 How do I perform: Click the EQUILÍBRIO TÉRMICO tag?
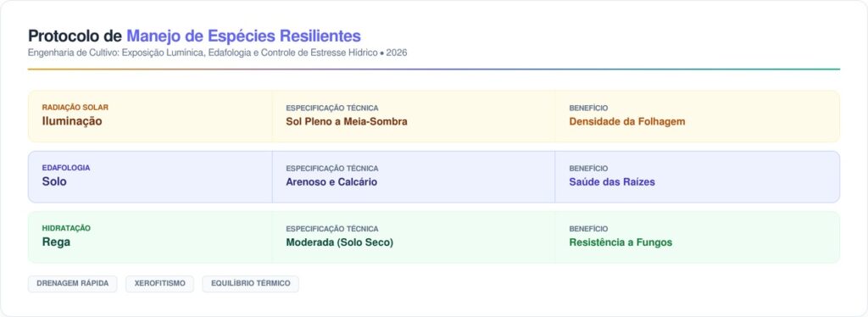(x=251, y=284)
